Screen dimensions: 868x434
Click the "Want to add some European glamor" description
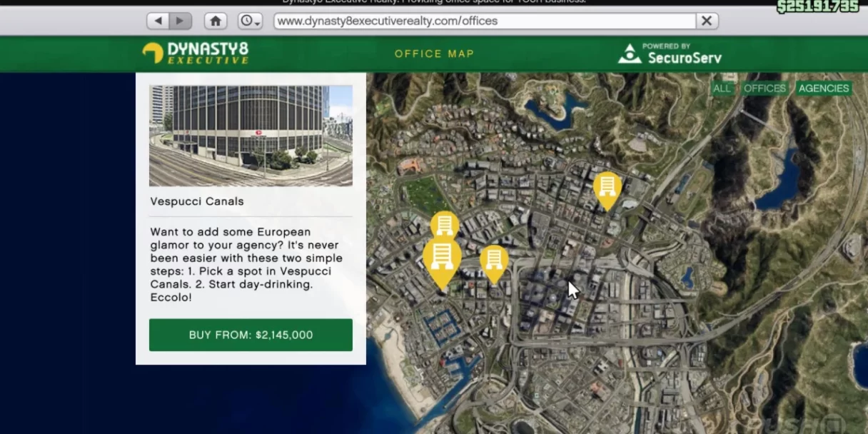246,264
